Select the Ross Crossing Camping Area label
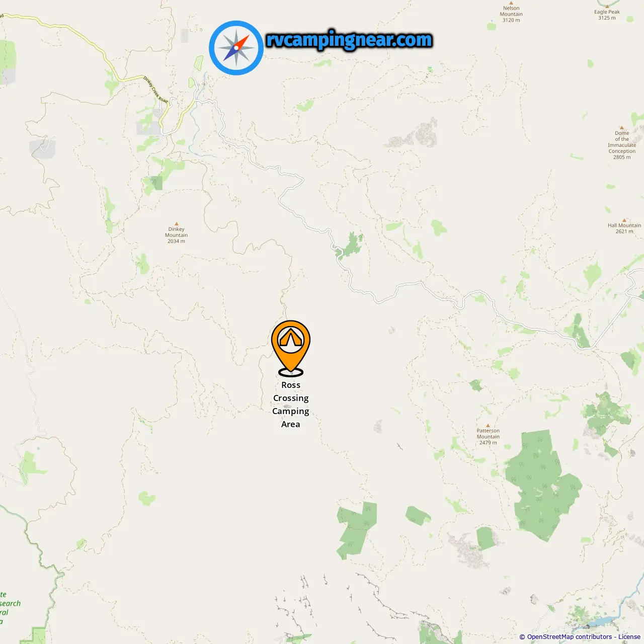Screen dimensions: 644x644 (x=291, y=405)
